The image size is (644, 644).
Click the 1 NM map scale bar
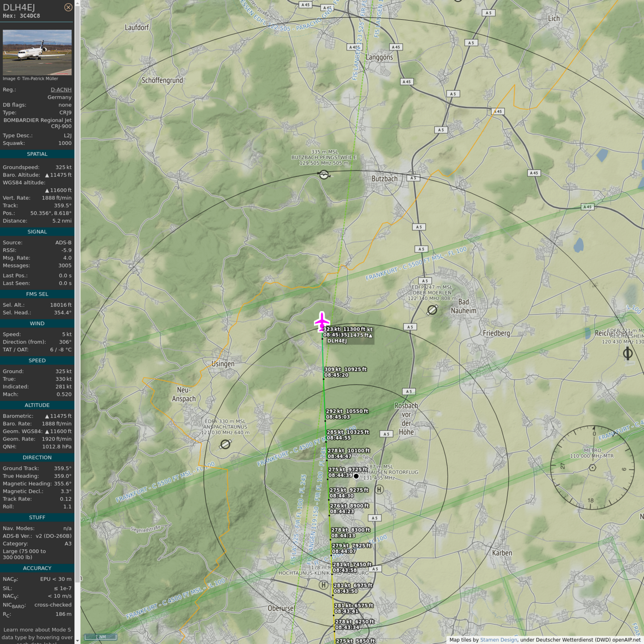pyautogui.click(x=101, y=636)
